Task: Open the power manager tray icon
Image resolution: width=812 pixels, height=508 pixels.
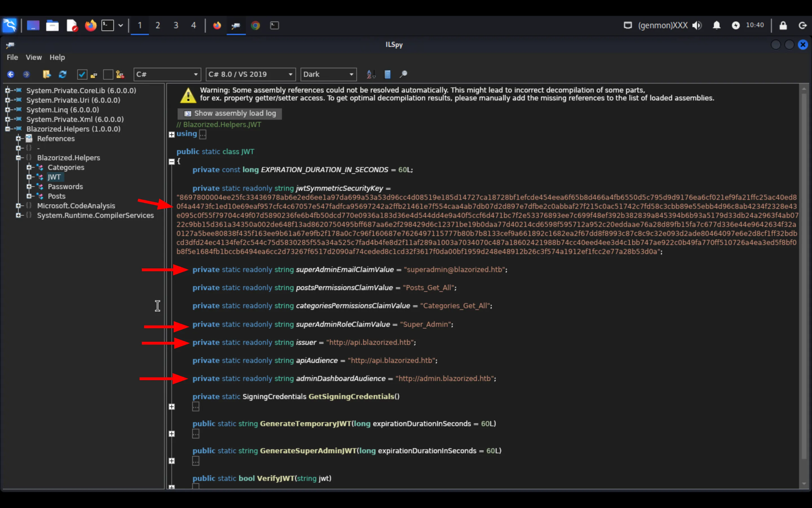Action: point(736,25)
